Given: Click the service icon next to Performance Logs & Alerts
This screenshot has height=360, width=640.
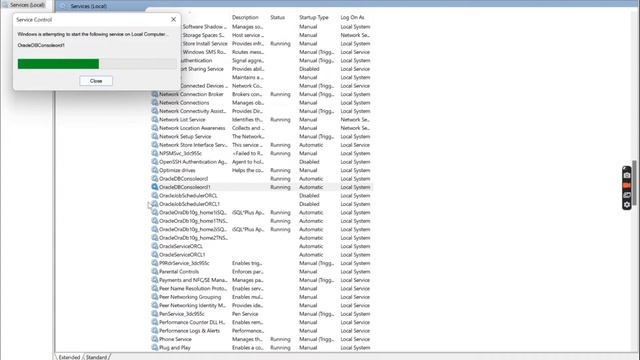Looking at the screenshot, I should coord(155,331).
